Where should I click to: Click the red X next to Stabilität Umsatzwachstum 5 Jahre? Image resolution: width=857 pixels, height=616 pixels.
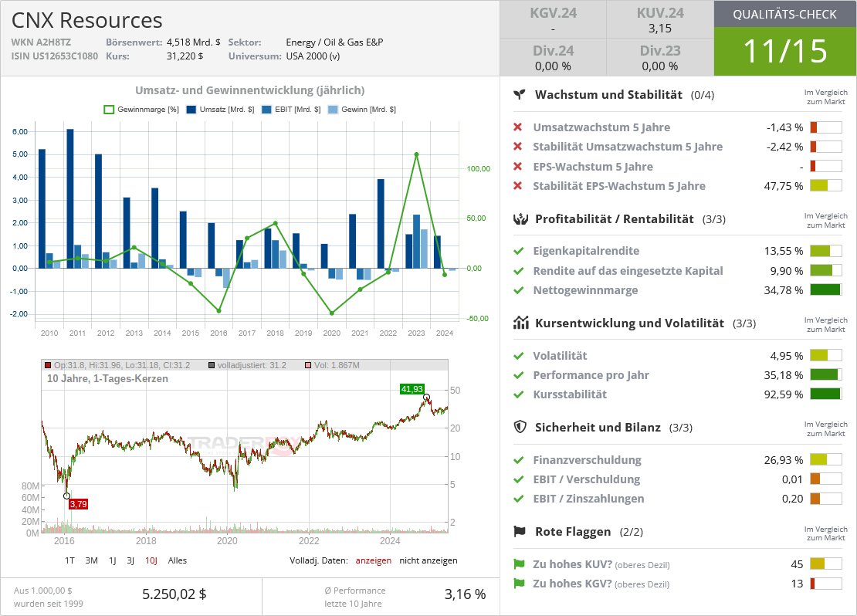pyautogui.click(x=518, y=147)
